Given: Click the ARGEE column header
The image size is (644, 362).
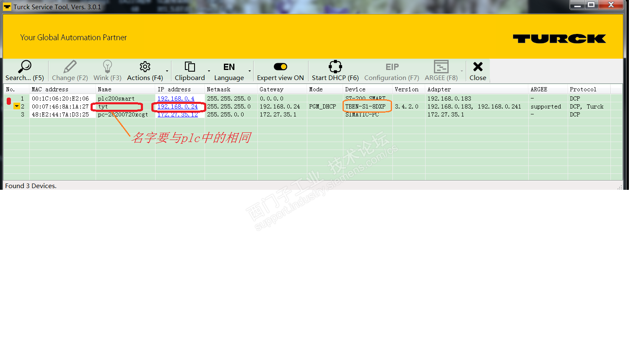Looking at the screenshot, I should click(548, 89).
